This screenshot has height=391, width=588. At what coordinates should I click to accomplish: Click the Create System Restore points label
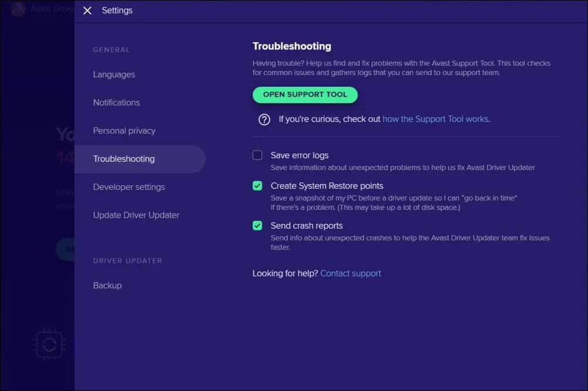pyautogui.click(x=327, y=186)
